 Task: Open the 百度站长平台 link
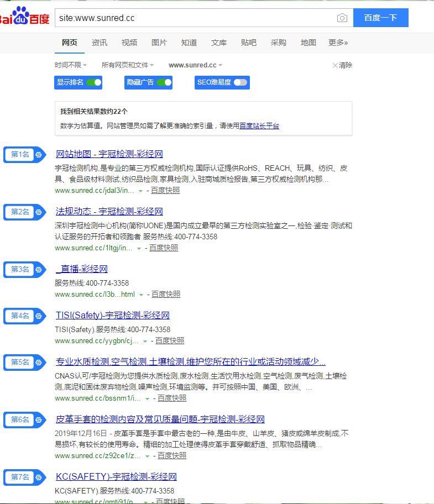pyautogui.click(x=259, y=126)
